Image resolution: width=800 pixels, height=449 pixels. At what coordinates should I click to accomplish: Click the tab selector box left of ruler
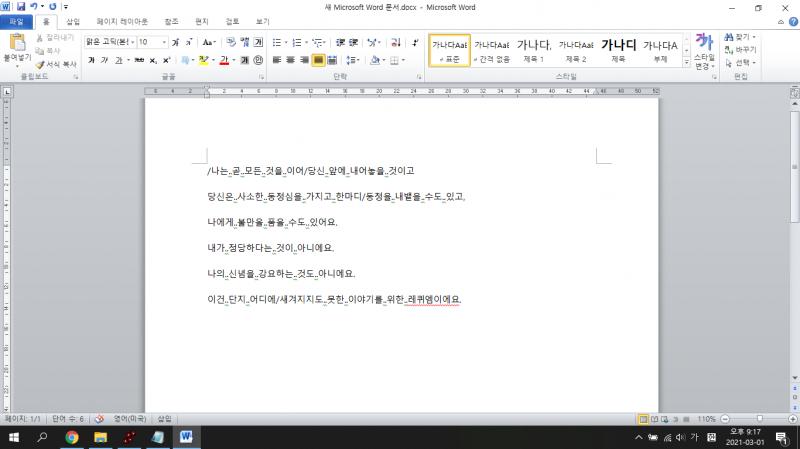point(7,92)
